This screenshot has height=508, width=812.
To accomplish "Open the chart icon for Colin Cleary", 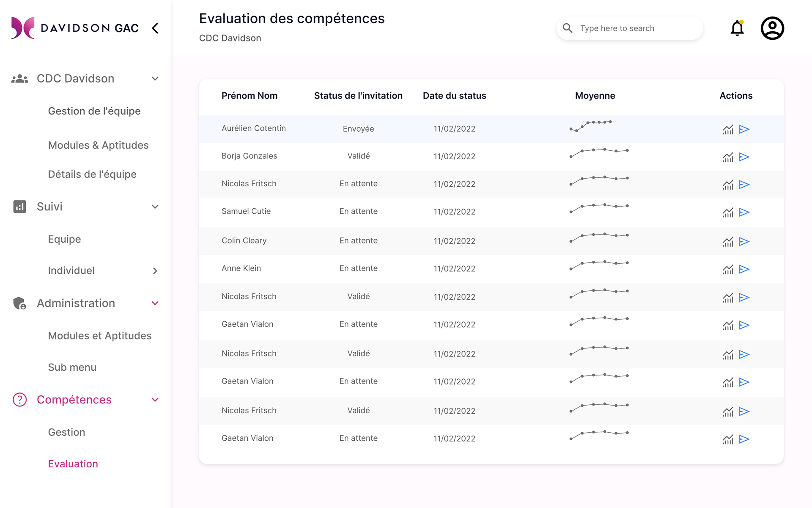I will (x=728, y=242).
